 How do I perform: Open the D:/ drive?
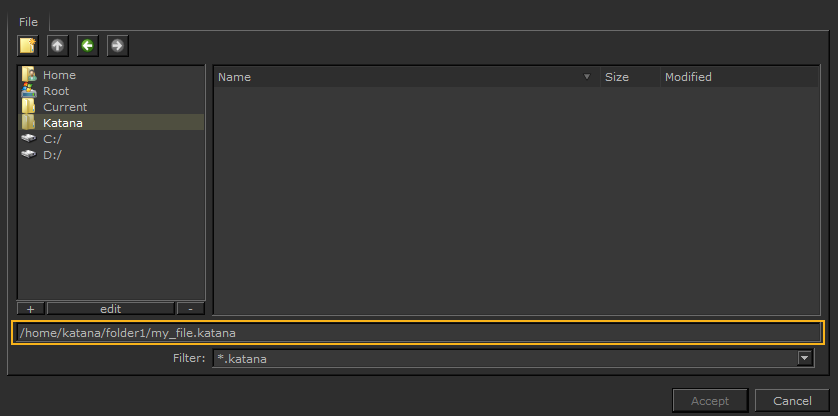click(x=111, y=155)
